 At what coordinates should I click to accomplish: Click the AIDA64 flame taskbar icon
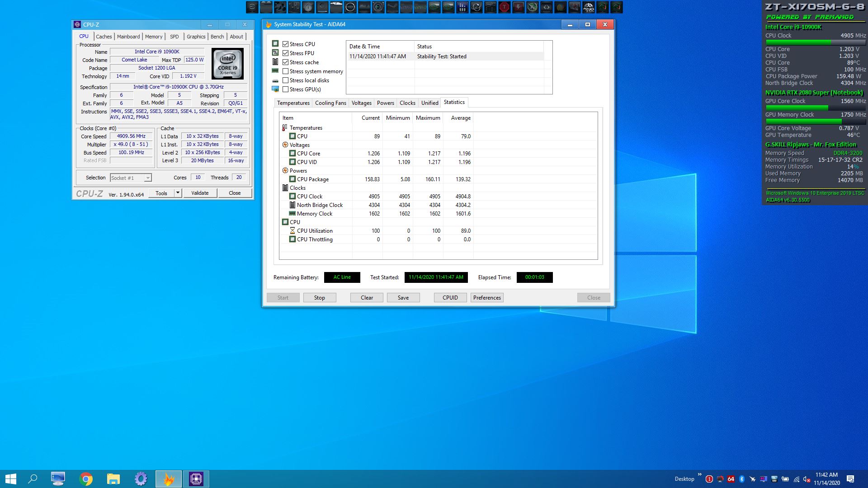(169, 479)
